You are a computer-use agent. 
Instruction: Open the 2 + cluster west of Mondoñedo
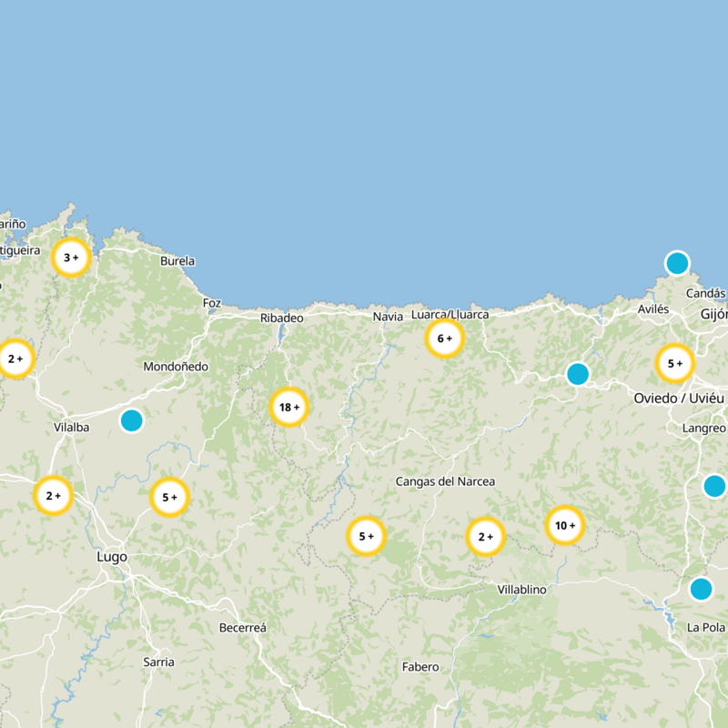15,359
